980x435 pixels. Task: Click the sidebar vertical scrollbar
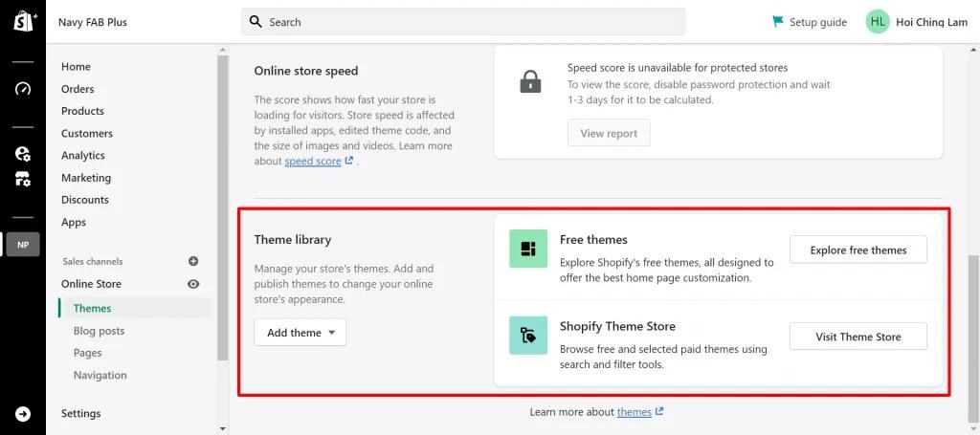pos(222,207)
